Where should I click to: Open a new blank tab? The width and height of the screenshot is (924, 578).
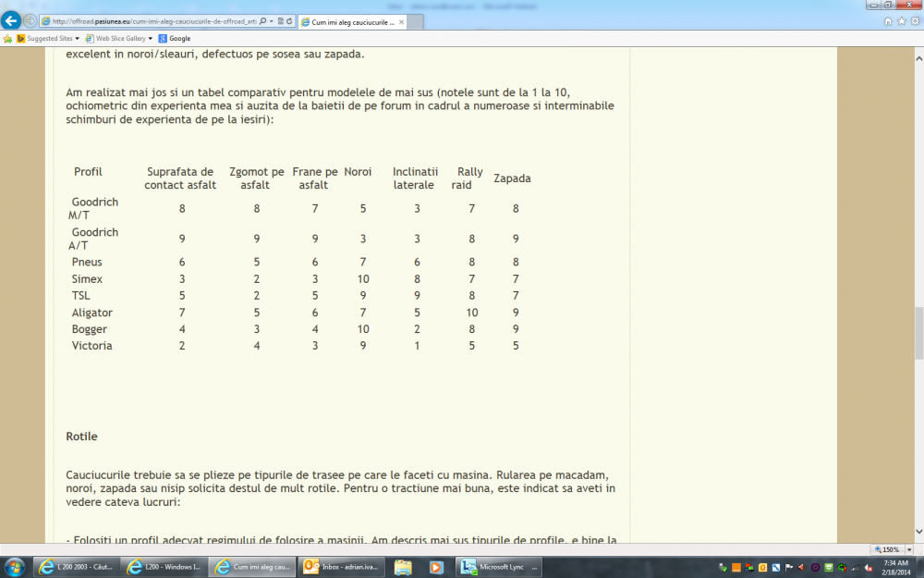point(416,22)
